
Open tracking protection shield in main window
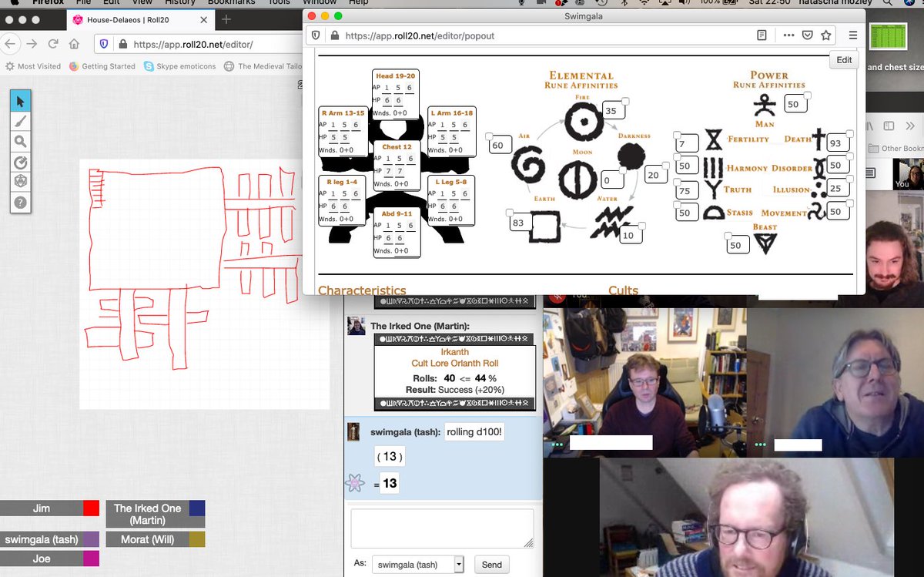tap(105, 45)
